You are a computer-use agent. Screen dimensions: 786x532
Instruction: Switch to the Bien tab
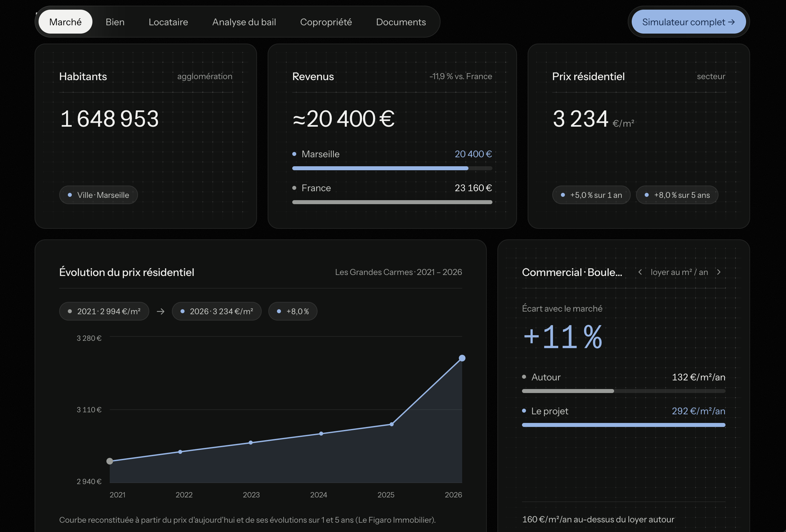(x=115, y=22)
